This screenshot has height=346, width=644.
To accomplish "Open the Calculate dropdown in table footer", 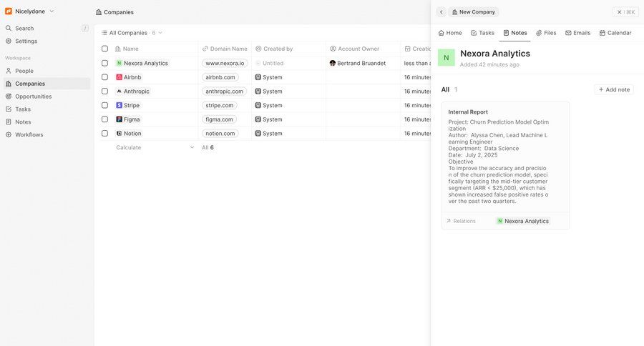I will (x=155, y=147).
